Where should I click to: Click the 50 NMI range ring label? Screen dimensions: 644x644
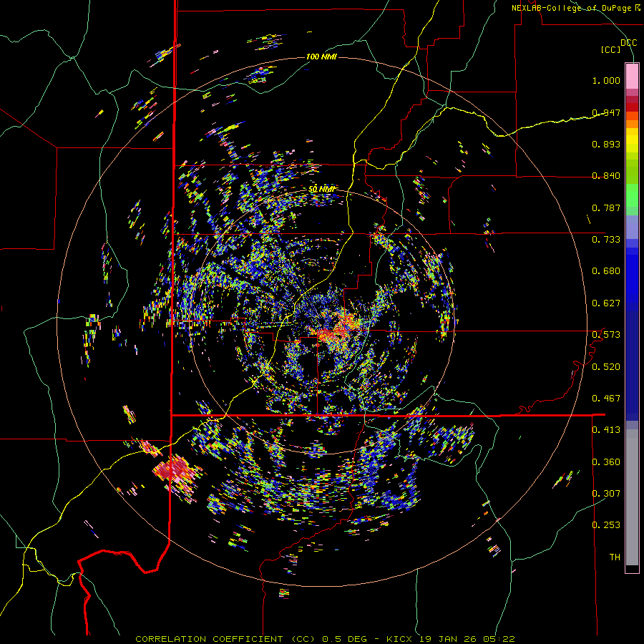point(321,190)
